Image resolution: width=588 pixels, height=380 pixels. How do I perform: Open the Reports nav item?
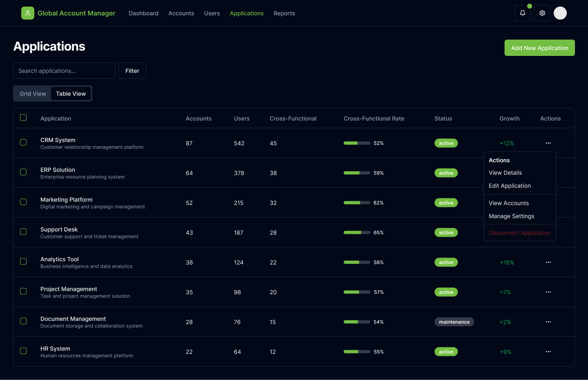point(284,13)
